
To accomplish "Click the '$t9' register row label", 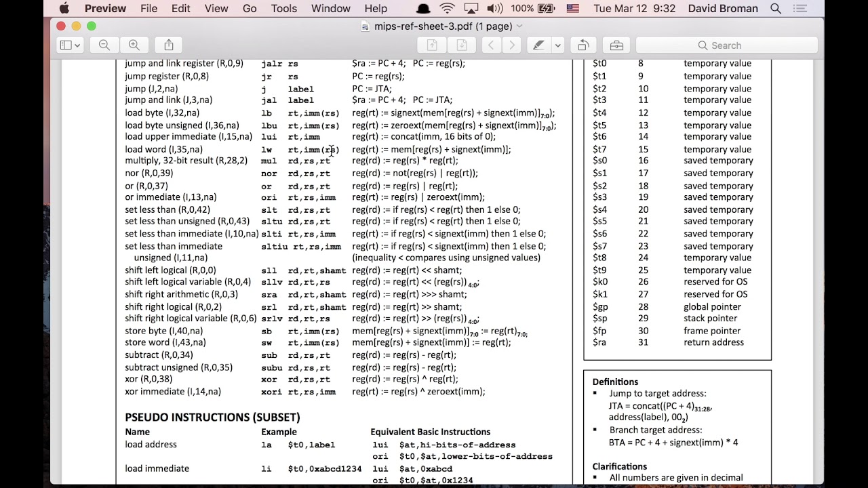I will pos(599,270).
